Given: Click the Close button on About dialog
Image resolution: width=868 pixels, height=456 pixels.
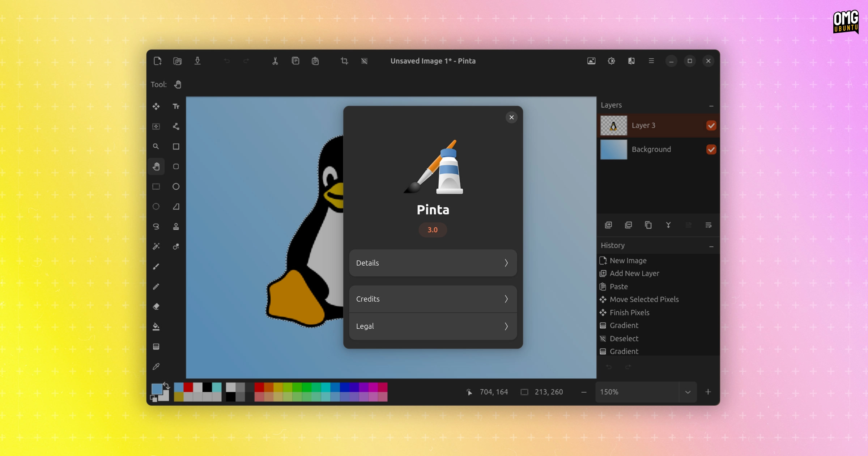Looking at the screenshot, I should pyautogui.click(x=511, y=117).
